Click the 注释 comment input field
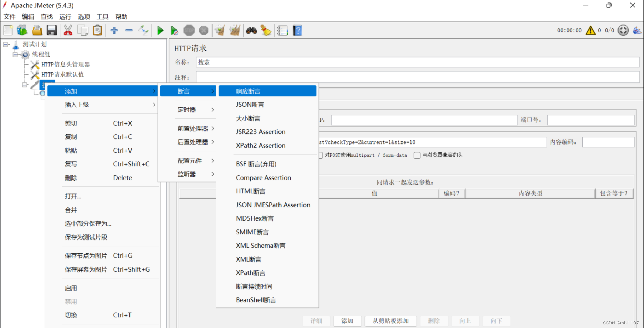The width and height of the screenshot is (644, 328). click(418, 77)
